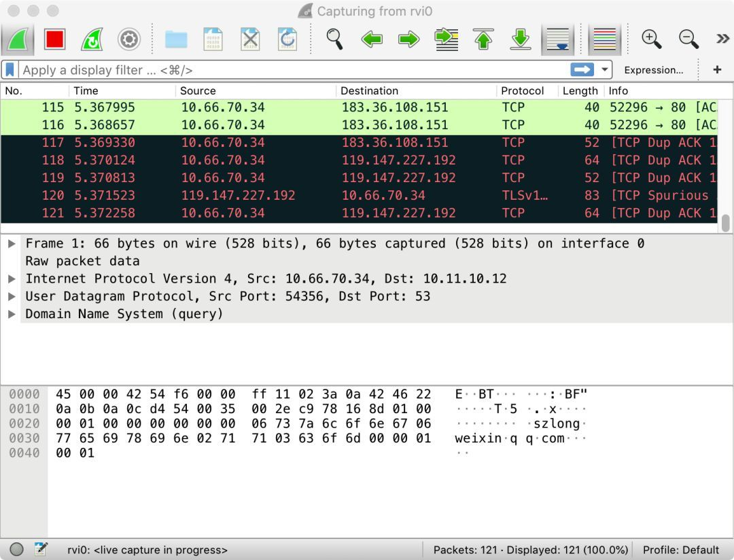The image size is (734, 560).
Task: Click hex row at offset 0020
Action: [243, 424]
